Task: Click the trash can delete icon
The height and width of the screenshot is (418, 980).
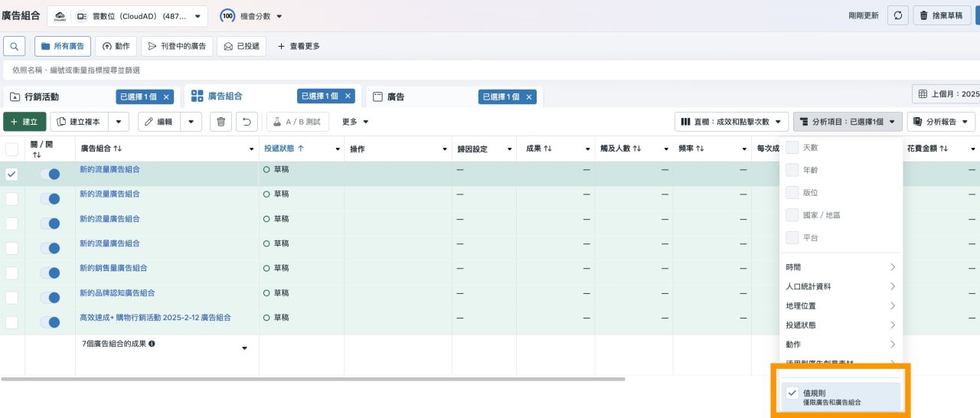Action: point(220,122)
